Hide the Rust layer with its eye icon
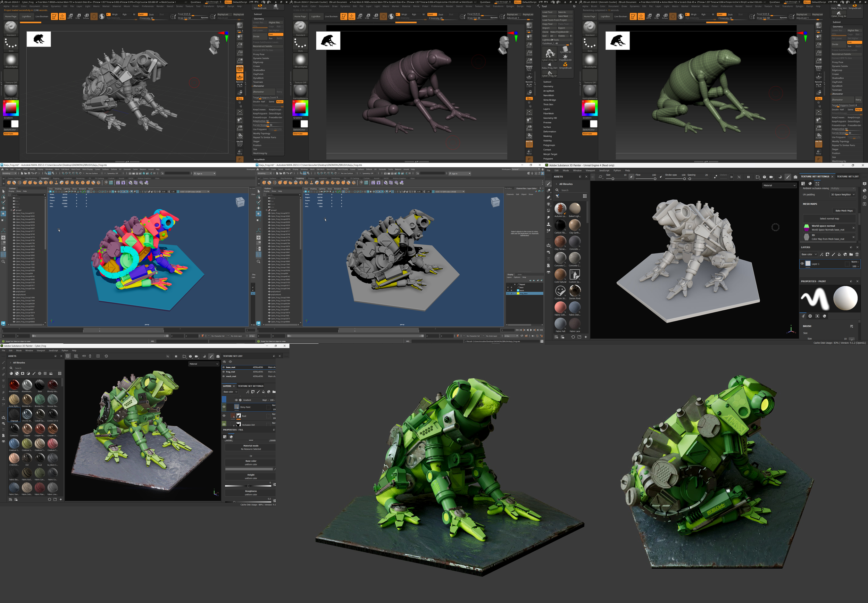The image size is (868, 603). coord(224,416)
